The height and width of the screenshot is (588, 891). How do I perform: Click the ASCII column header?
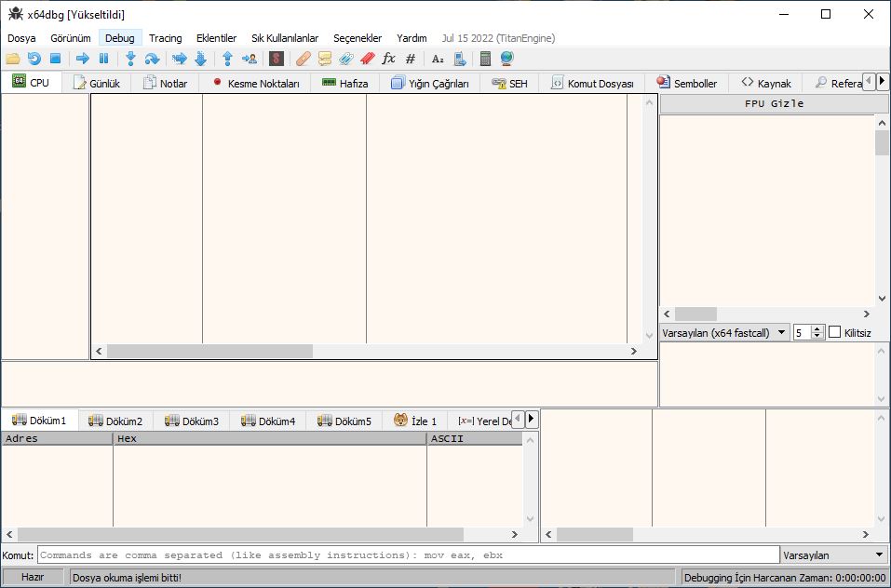475,438
